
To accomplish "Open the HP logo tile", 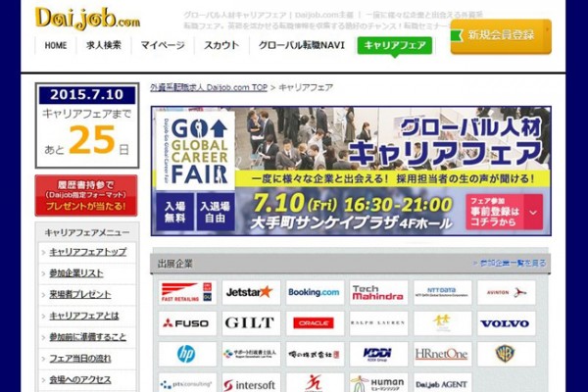I will click(187, 354).
